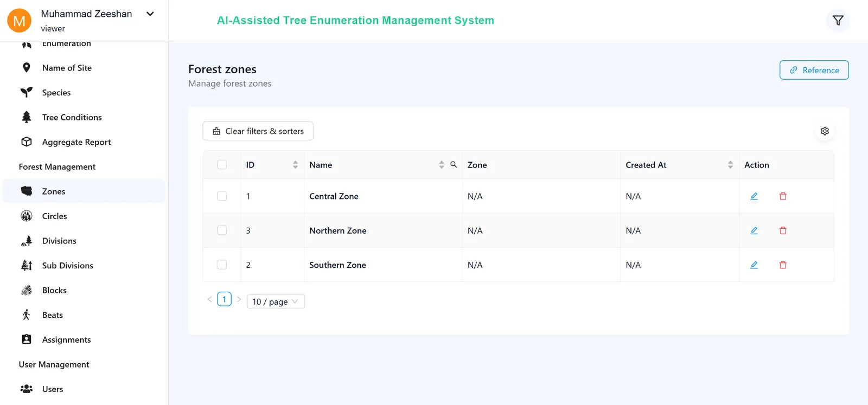Screen dimensions: 868x405
Task: Go to next page arrow
Action: pos(239,299)
